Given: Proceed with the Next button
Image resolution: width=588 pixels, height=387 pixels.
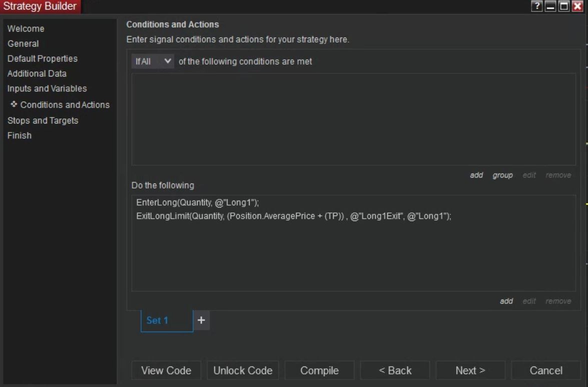Looking at the screenshot, I should tap(470, 370).
